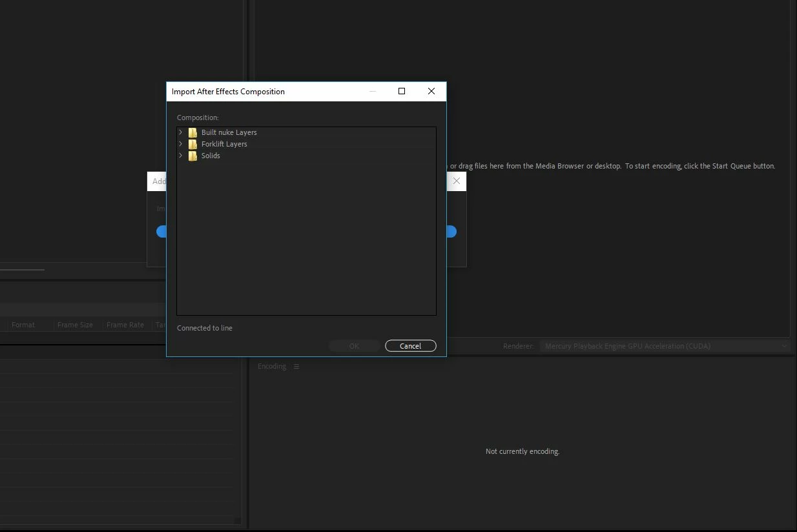Click the 'Not currently encoding.' message
797x532 pixels.
(523, 451)
